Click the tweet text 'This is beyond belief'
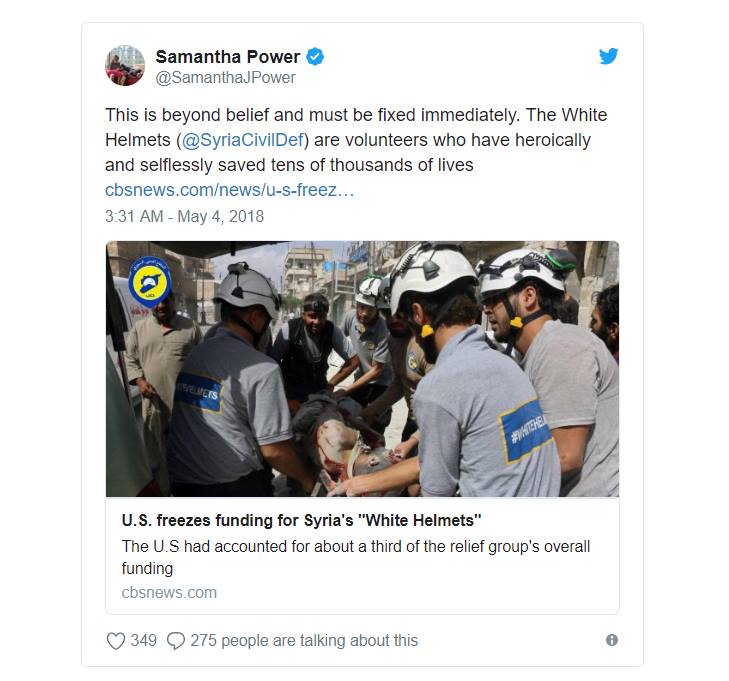The image size is (729, 681). click(x=187, y=115)
